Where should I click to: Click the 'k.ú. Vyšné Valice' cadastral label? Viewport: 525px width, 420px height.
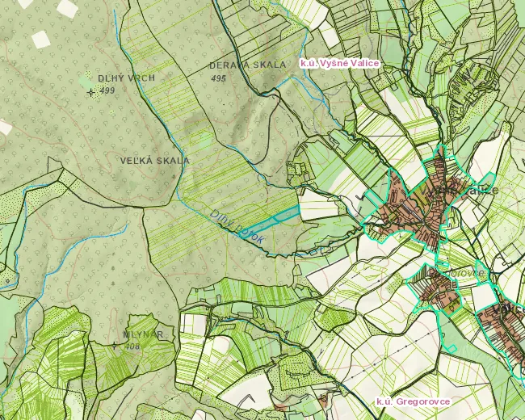(339, 63)
